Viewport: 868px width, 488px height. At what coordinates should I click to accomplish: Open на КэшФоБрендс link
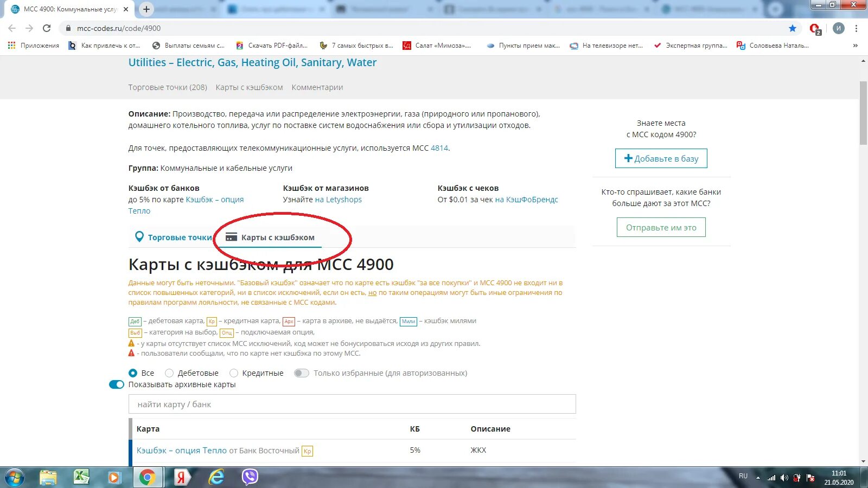tap(527, 200)
